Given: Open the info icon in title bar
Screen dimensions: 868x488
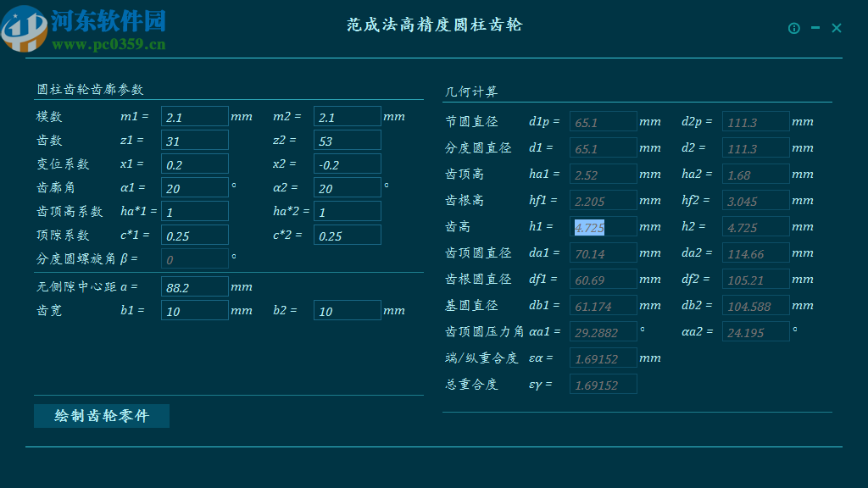Looking at the screenshot, I should [x=793, y=28].
